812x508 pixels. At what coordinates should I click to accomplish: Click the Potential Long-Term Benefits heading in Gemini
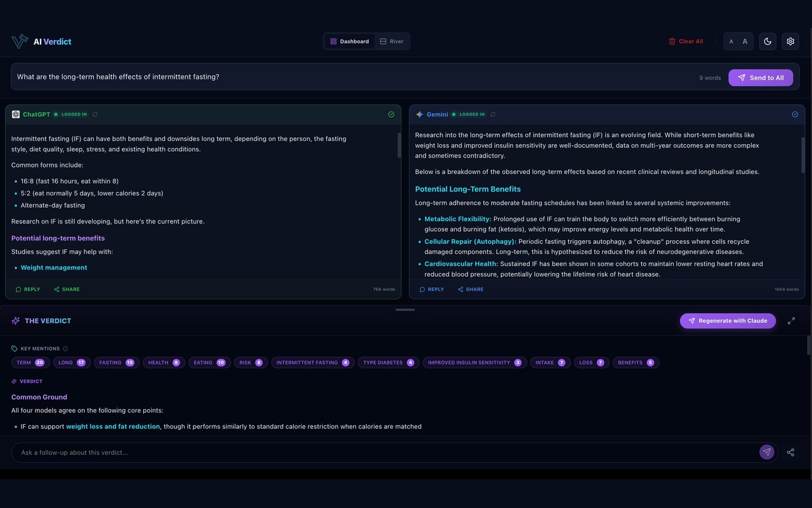pos(468,189)
